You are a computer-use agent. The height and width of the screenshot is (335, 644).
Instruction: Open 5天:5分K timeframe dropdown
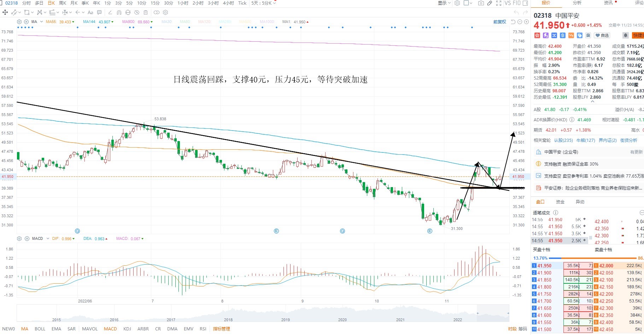264,3
